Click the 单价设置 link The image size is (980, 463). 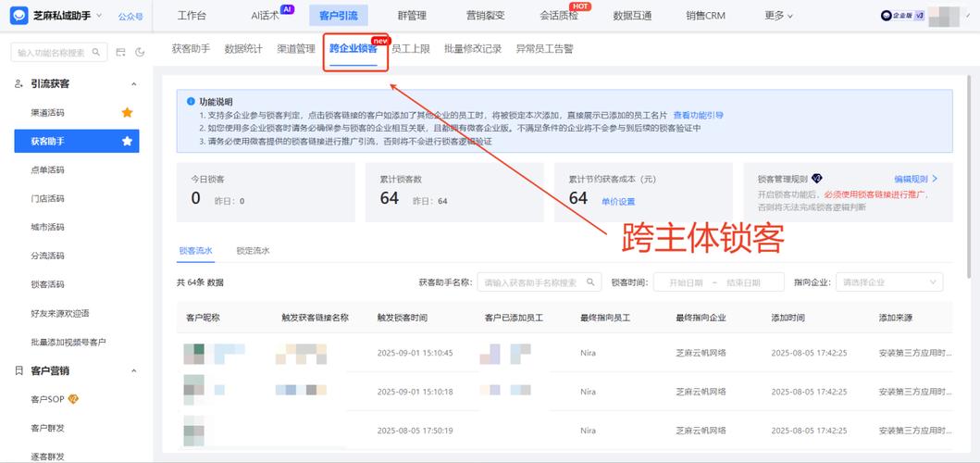click(618, 201)
